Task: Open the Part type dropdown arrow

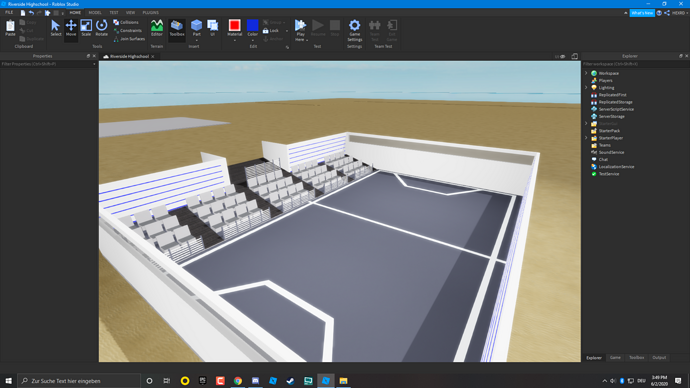Action: 196,40
